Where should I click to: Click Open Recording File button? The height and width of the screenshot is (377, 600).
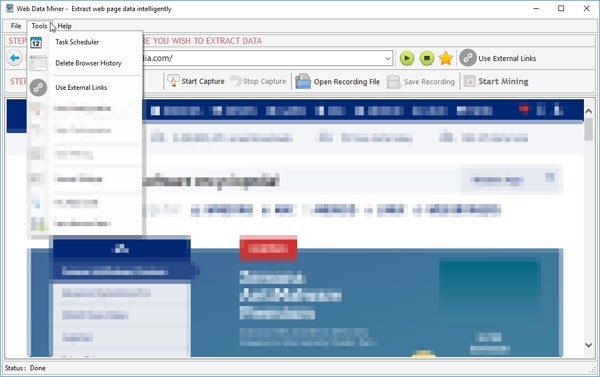point(338,82)
